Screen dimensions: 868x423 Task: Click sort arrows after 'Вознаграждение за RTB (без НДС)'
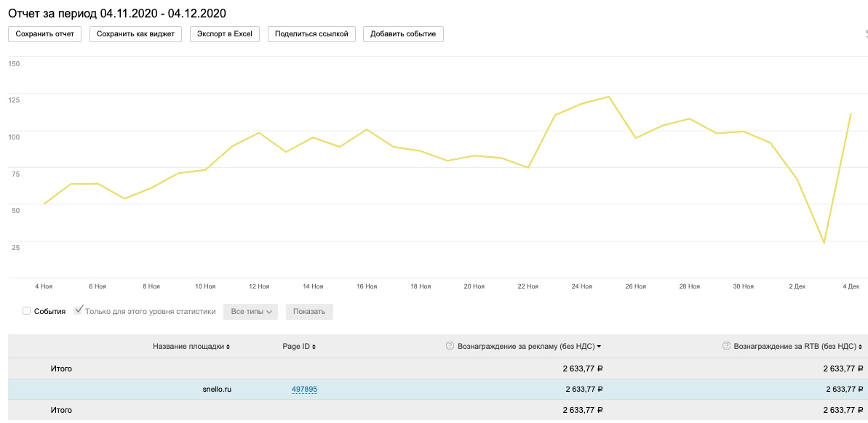861,347
